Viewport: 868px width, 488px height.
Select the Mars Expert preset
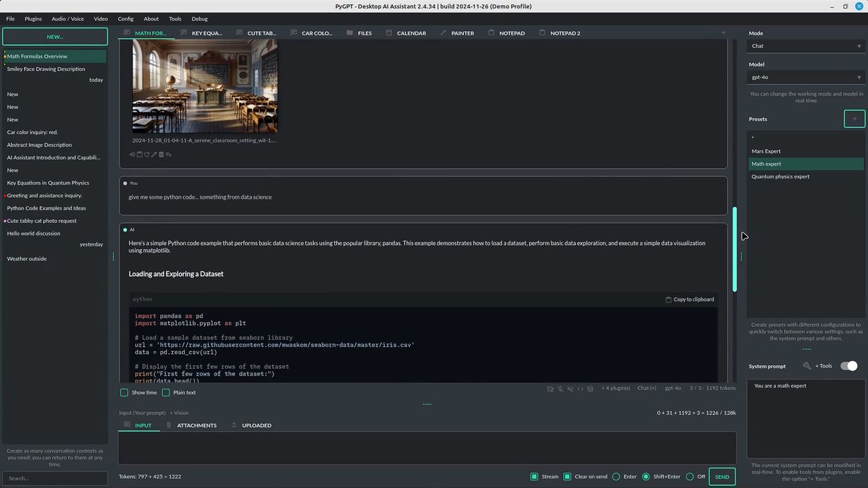(806, 151)
